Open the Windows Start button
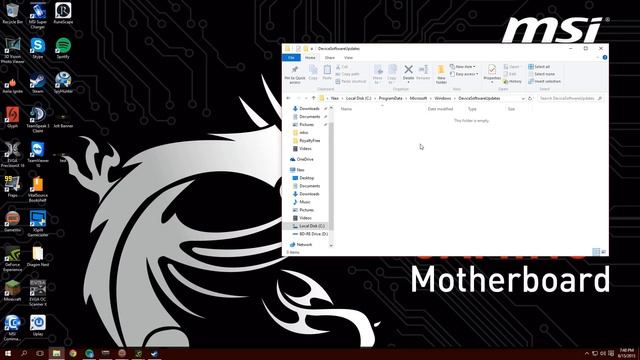 click(x=8, y=353)
